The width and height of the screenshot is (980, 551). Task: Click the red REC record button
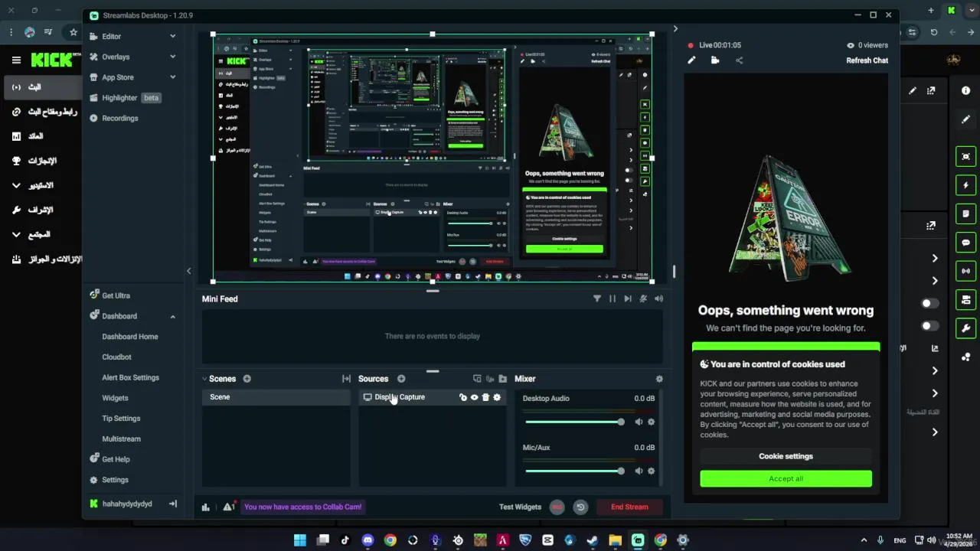557,507
